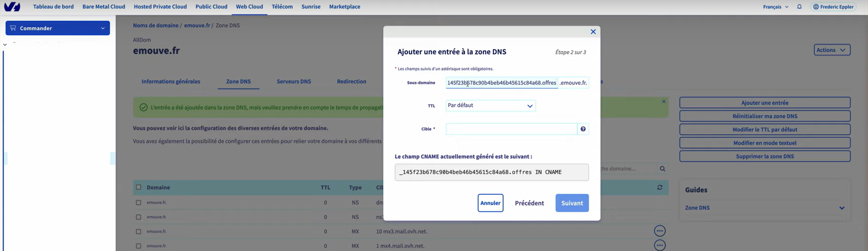Expand the Commander dropdown
868x251 pixels.
click(x=57, y=28)
